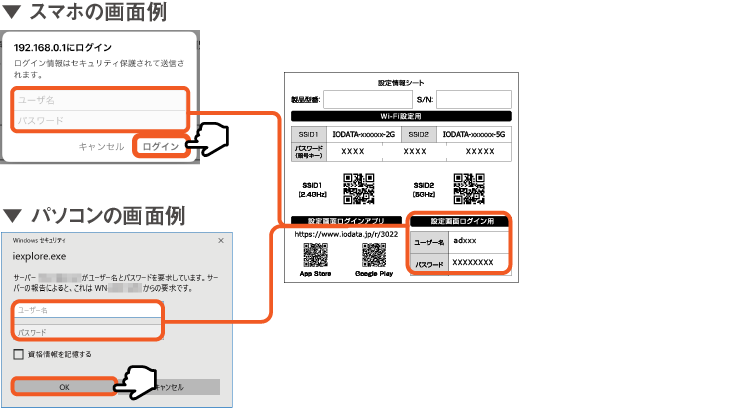The width and height of the screenshot is (730, 408).
Task: Click the Google Play QR code
Action: tap(371, 254)
